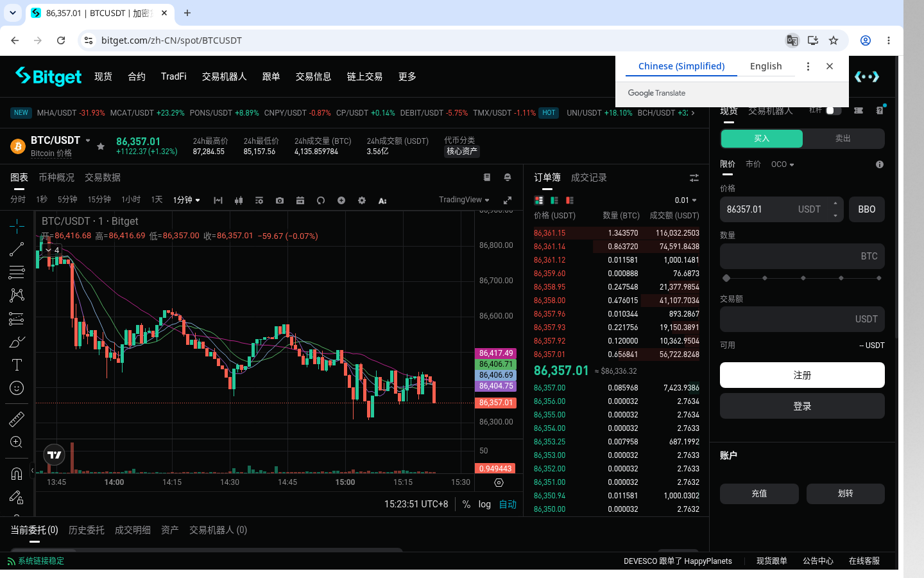Open the 合约 futures menu
The height and width of the screenshot is (578, 924).
(137, 76)
